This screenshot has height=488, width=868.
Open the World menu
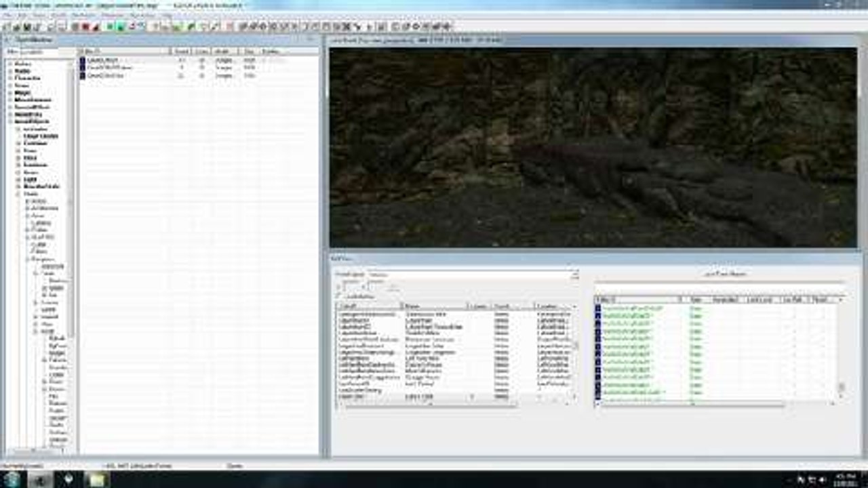(60, 16)
